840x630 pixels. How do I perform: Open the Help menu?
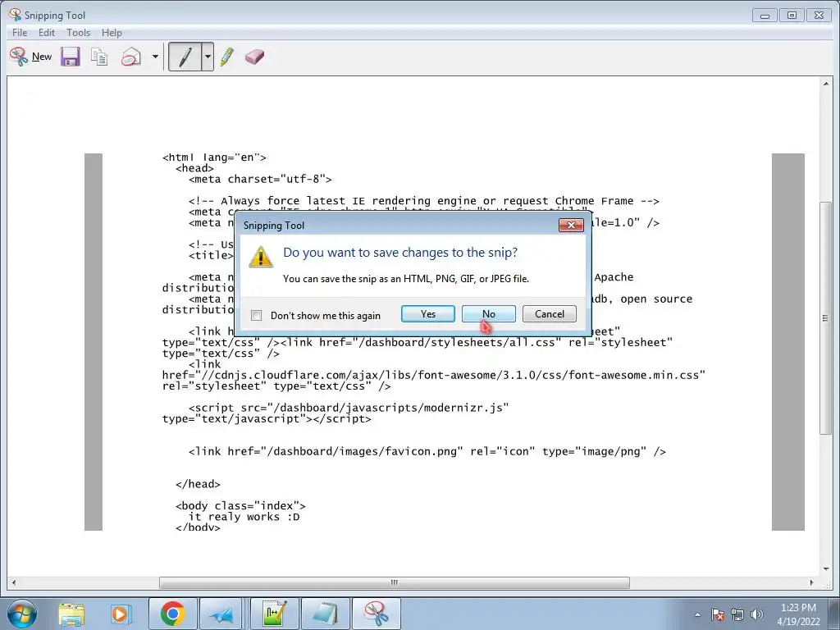click(112, 33)
